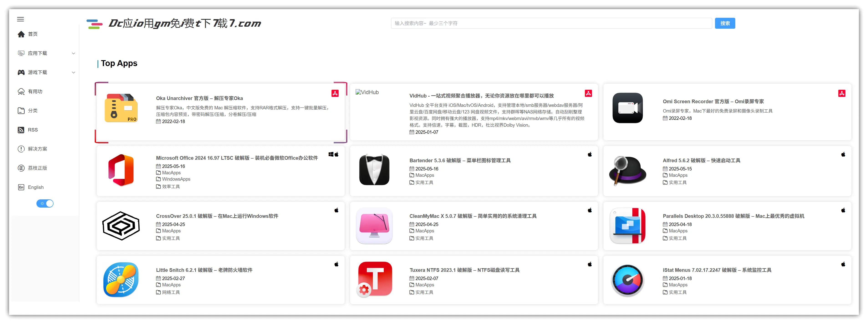Open Little Snitch 6.2.1 破解版 title link
Image resolution: width=868 pixels, height=324 pixels.
(204, 270)
